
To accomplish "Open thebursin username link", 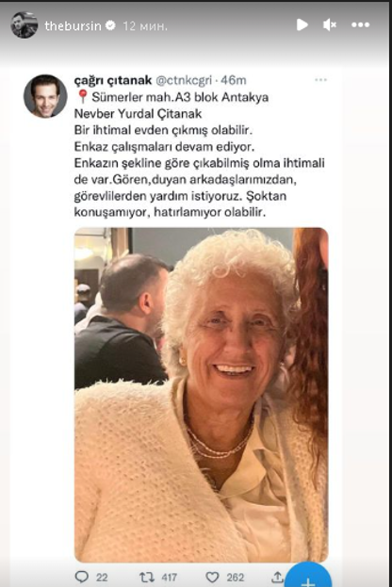I will [73, 25].
